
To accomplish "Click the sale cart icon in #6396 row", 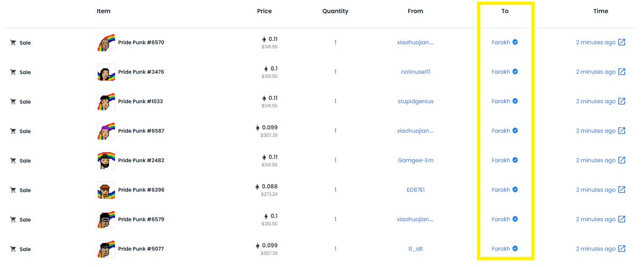I will (x=13, y=191).
